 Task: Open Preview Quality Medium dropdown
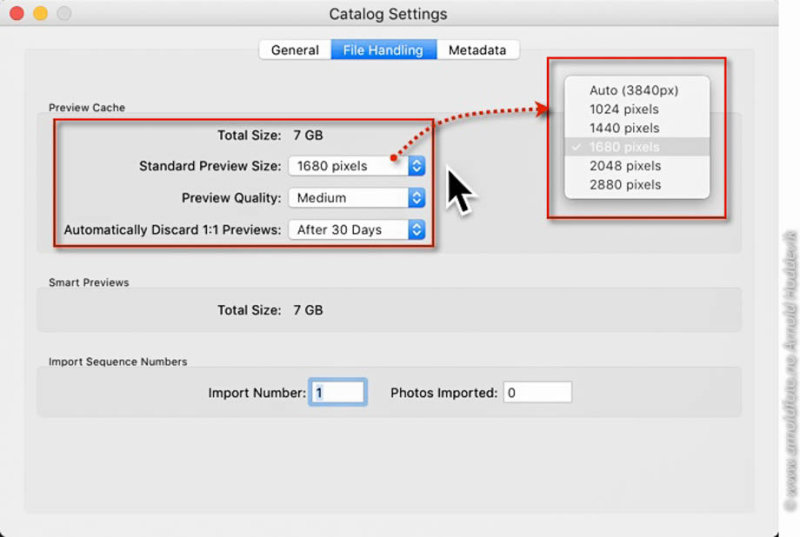tap(357, 198)
